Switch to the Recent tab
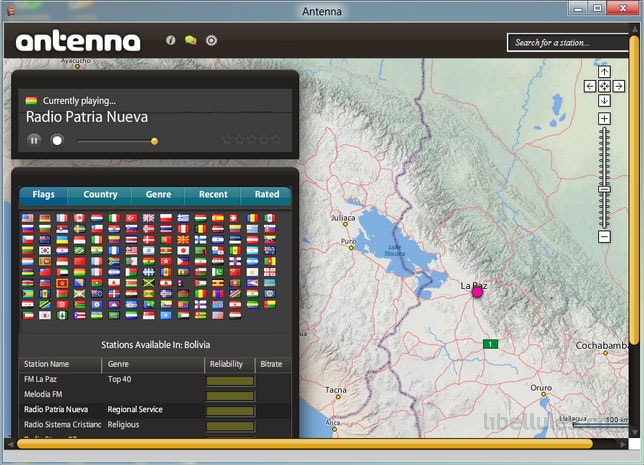Viewport: 644px width, 465px height. [x=213, y=195]
